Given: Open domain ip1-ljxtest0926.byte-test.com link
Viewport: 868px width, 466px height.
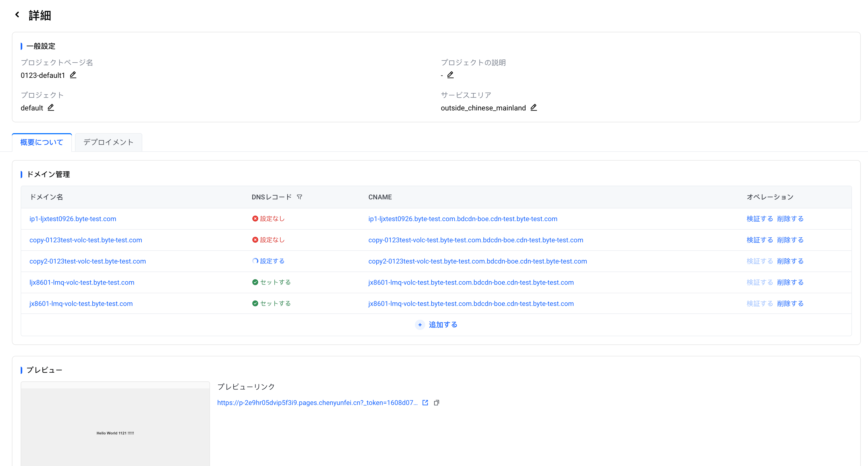Looking at the screenshot, I should [73, 219].
